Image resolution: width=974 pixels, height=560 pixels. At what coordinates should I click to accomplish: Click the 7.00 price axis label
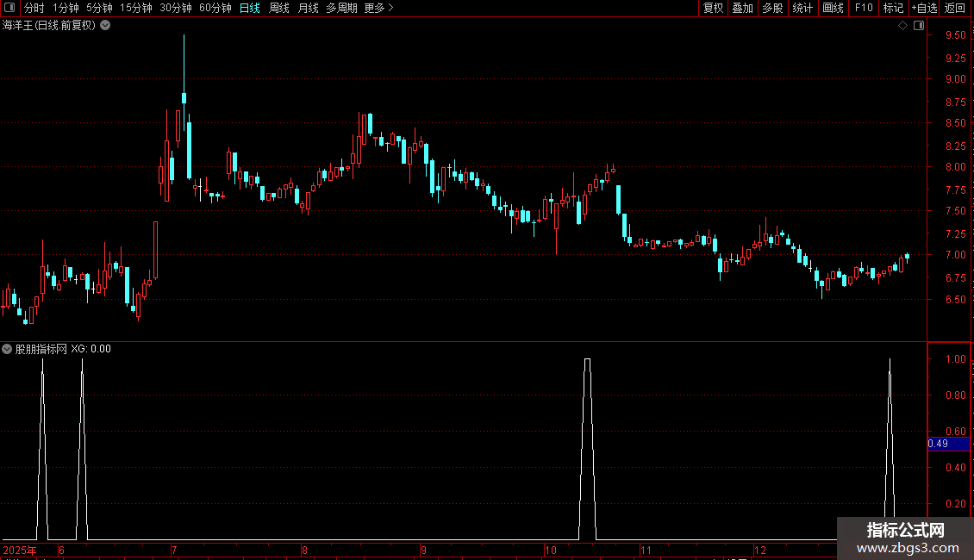coord(955,255)
